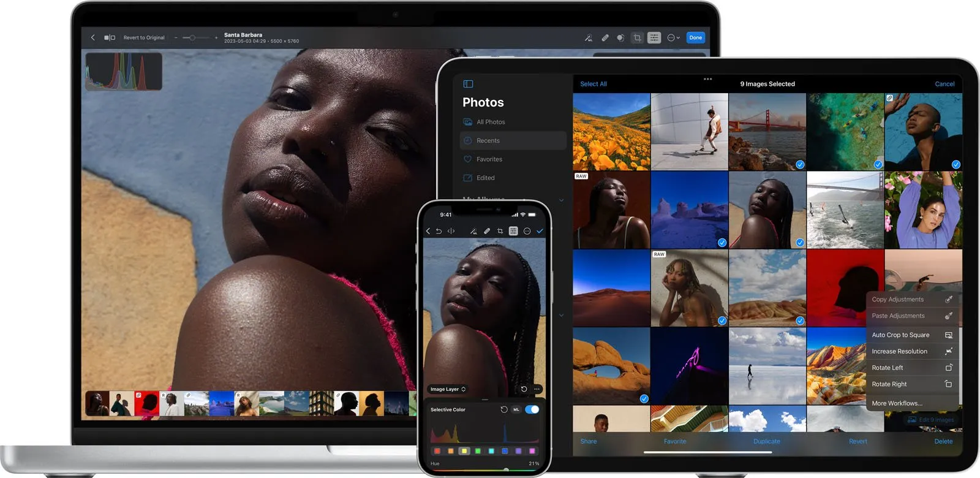Open the three-dot menu next to Image Layer
This screenshot has width=980, height=478.
537,389
